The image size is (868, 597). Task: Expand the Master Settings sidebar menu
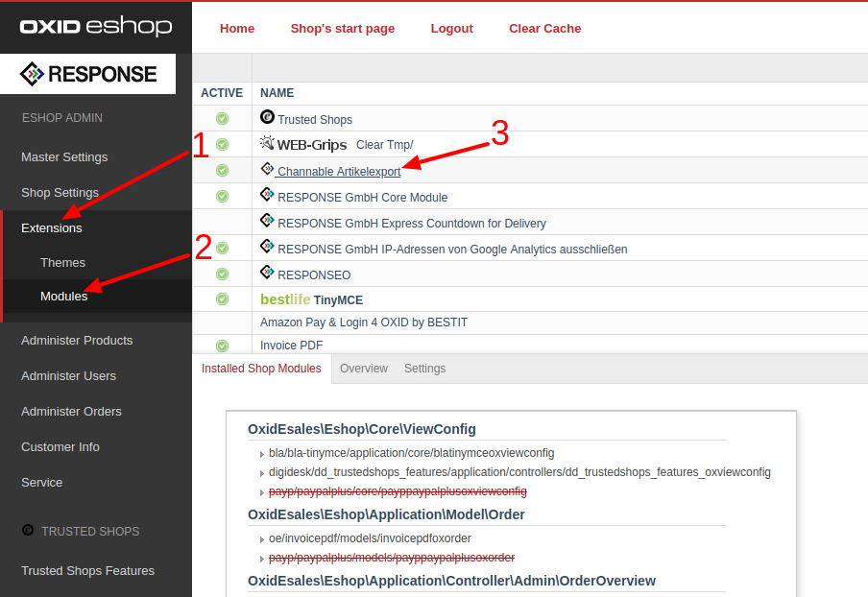[64, 157]
